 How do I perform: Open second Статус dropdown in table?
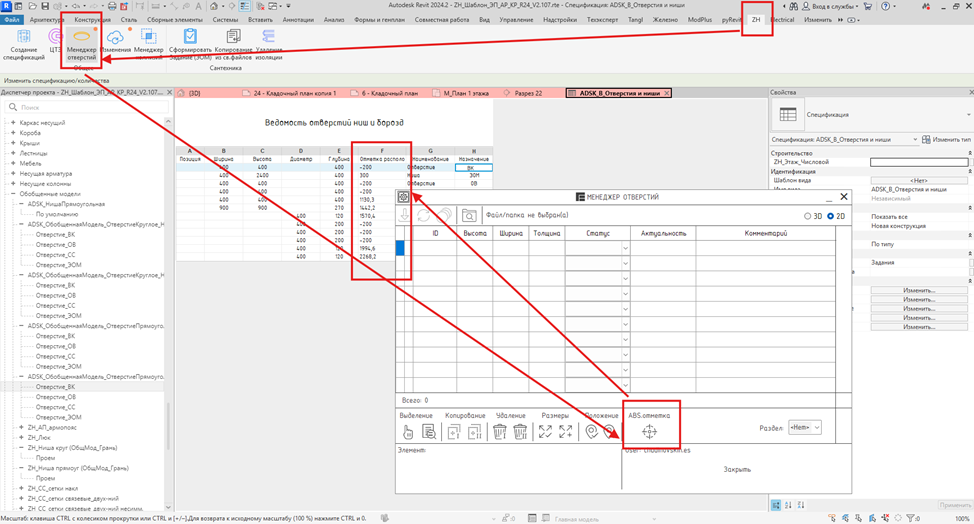pos(626,264)
